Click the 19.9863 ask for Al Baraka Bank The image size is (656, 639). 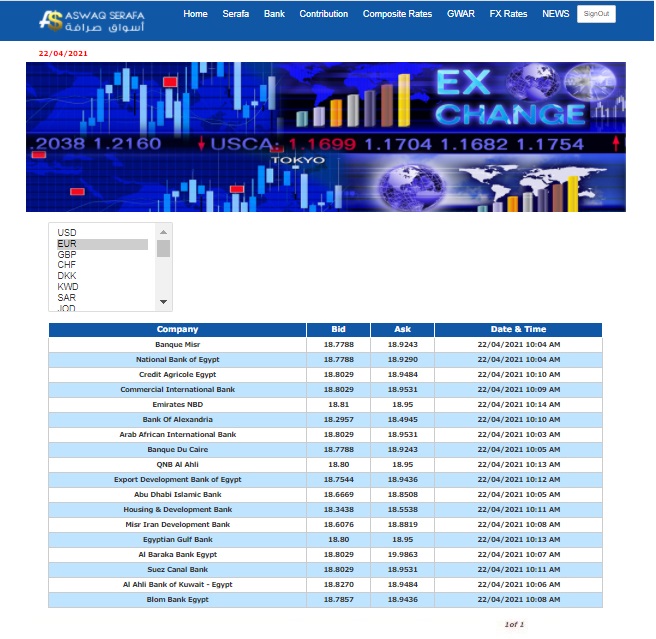pos(402,555)
